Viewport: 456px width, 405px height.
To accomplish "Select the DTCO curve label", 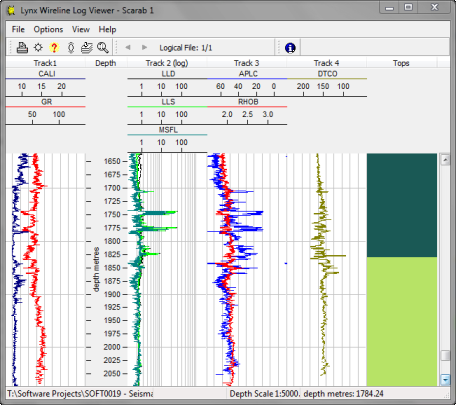I will click(x=327, y=74).
